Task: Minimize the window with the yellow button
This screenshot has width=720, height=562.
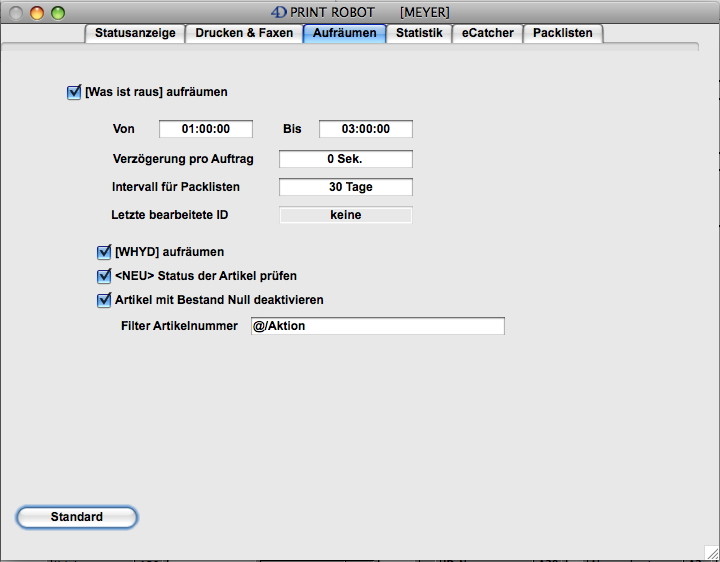Action: click(37, 13)
